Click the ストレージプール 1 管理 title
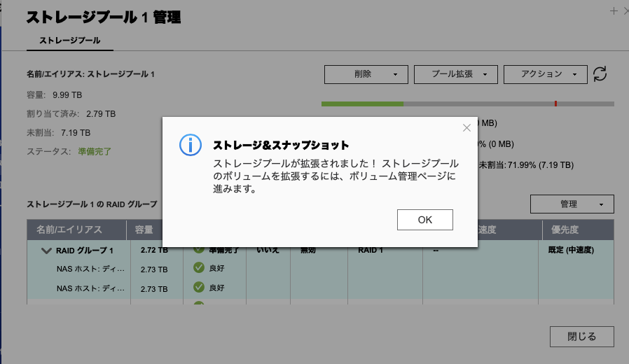Viewport: 629px width, 364px height. click(104, 17)
